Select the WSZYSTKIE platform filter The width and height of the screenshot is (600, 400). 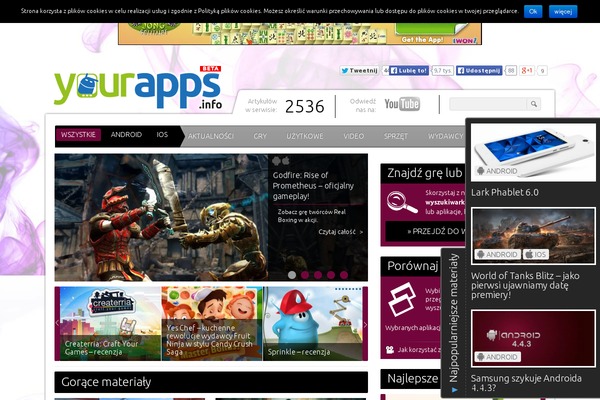tap(78, 135)
